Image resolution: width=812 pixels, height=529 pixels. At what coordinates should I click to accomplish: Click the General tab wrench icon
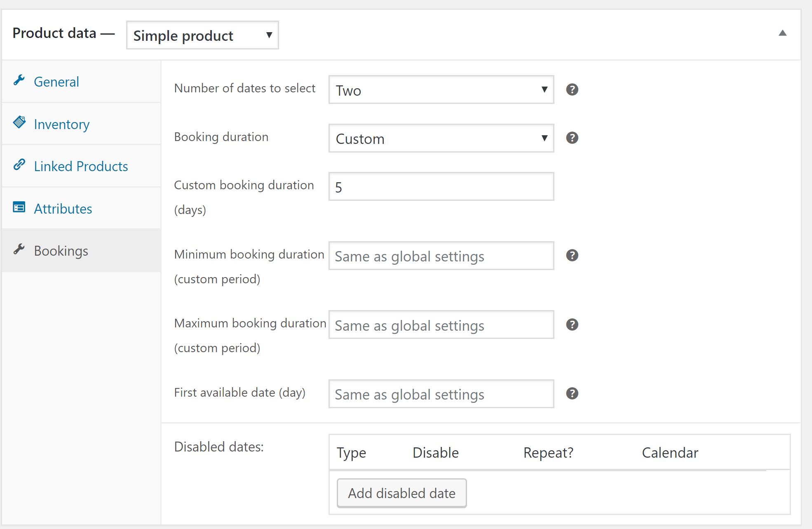(x=19, y=80)
